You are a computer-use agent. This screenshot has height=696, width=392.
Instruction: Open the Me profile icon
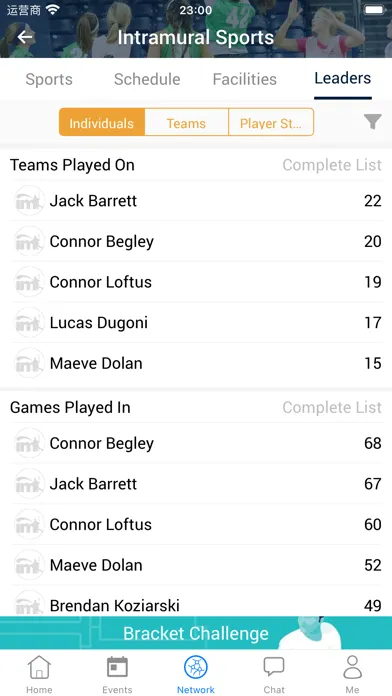pos(352,667)
